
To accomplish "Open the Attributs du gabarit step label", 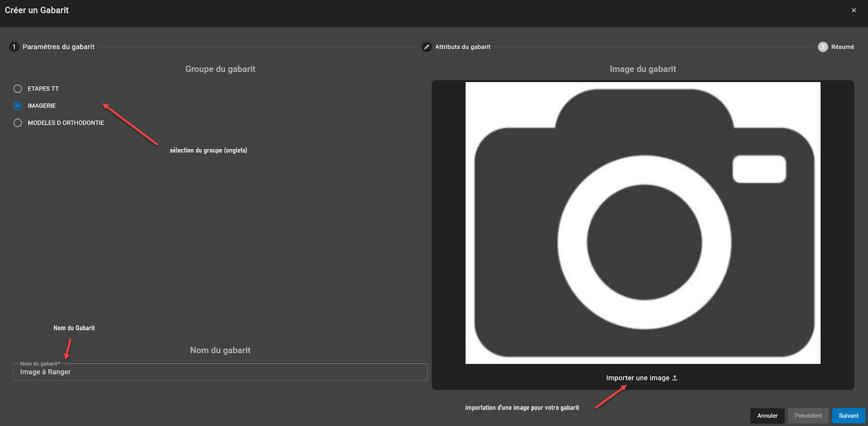I will click(463, 47).
